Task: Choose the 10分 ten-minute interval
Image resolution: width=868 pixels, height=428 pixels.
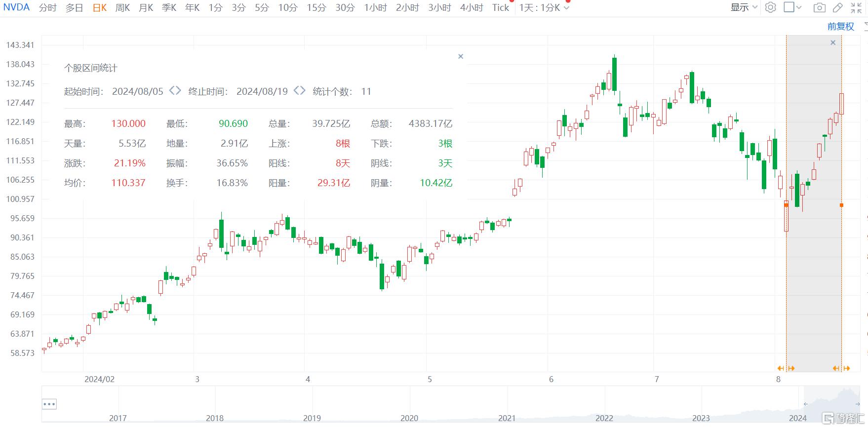Action: 287,7
